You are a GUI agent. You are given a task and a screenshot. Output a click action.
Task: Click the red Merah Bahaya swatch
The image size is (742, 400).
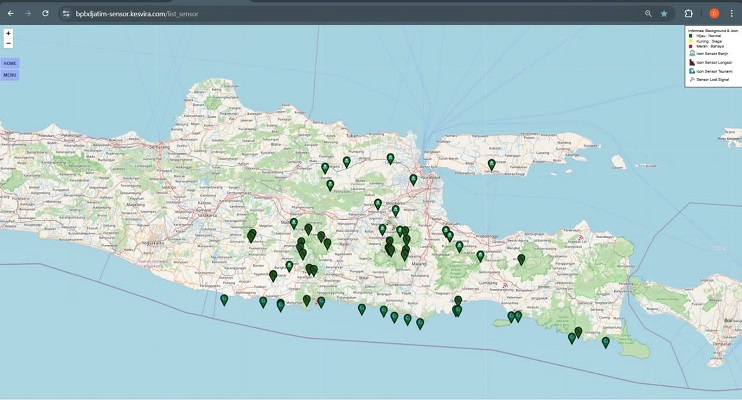(690, 46)
